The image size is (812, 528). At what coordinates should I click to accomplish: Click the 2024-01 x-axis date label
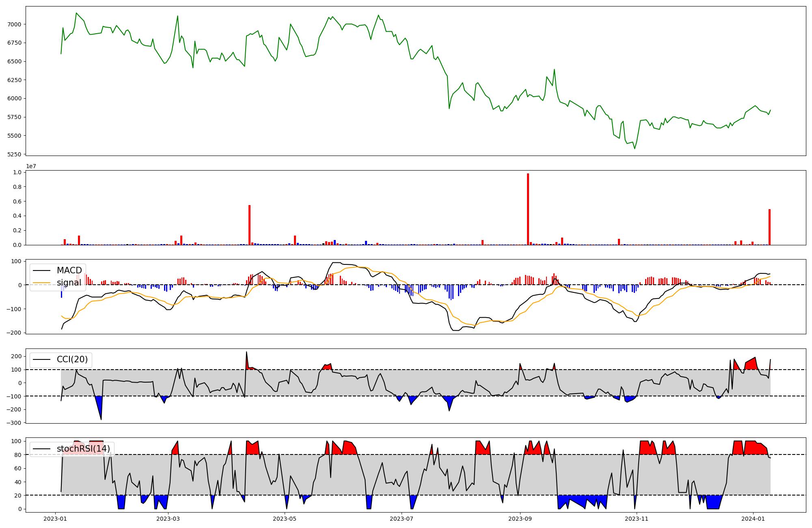tap(754, 519)
